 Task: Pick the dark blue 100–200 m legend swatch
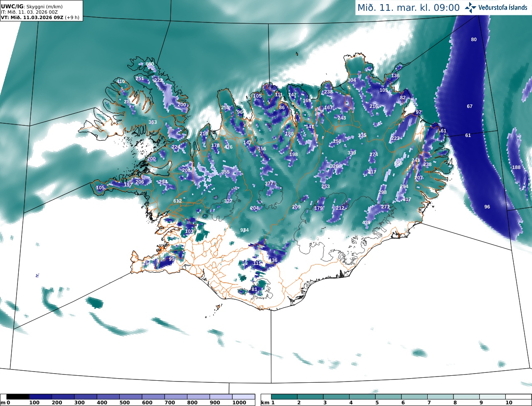[x=40, y=397]
